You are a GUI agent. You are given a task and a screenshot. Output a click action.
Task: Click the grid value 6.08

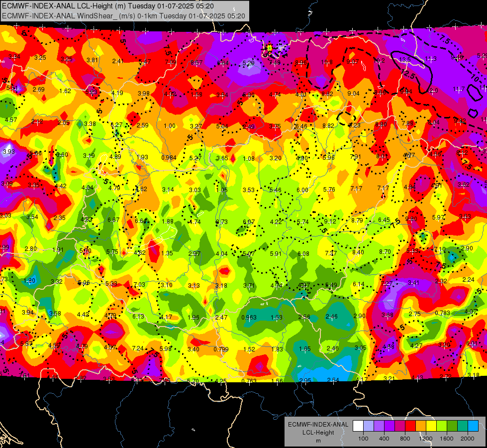pos(303,254)
